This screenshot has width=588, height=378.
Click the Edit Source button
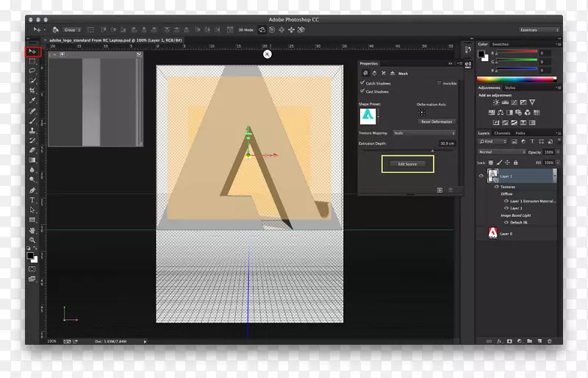coord(407,164)
